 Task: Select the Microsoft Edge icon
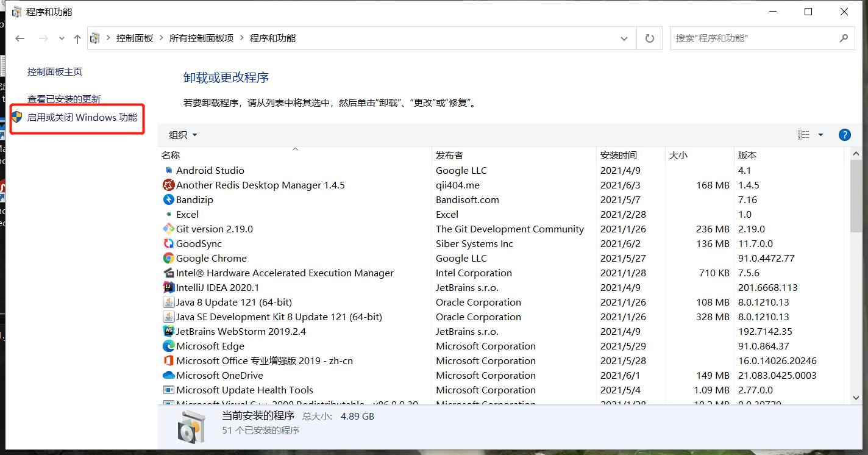point(169,346)
